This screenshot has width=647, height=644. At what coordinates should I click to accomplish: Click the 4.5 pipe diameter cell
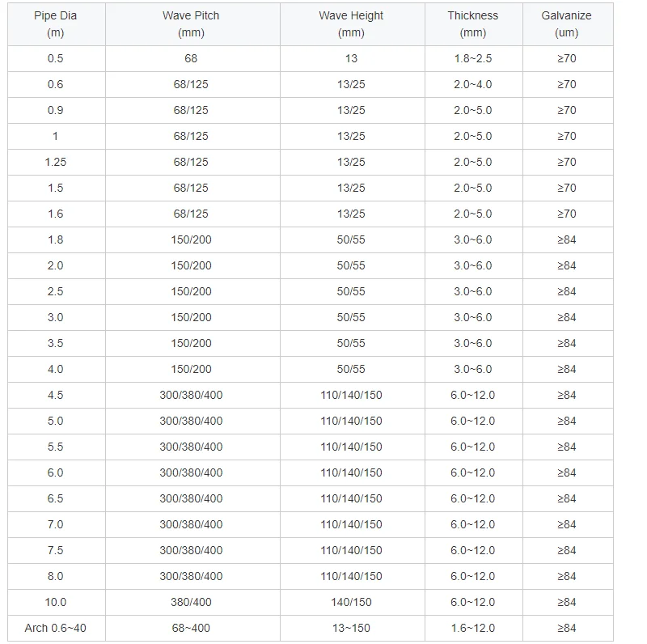click(55, 395)
